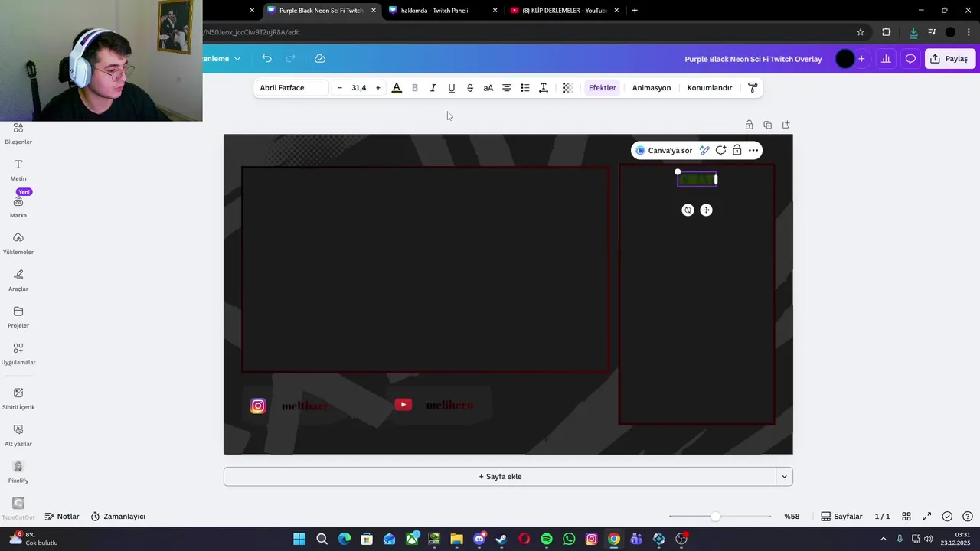Open grid view of pages
Image resolution: width=980 pixels, height=551 pixels.
point(906,517)
